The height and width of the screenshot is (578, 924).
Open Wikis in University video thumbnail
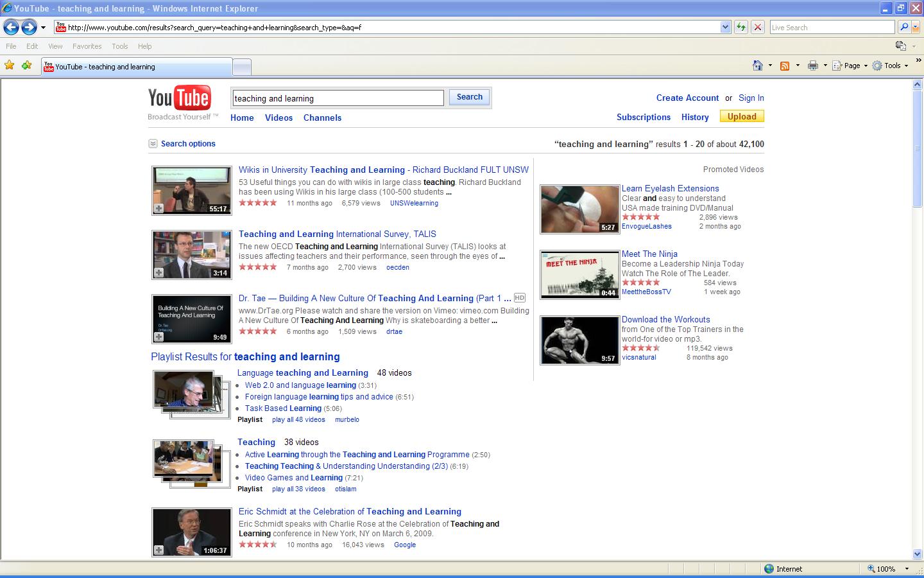[x=192, y=191]
